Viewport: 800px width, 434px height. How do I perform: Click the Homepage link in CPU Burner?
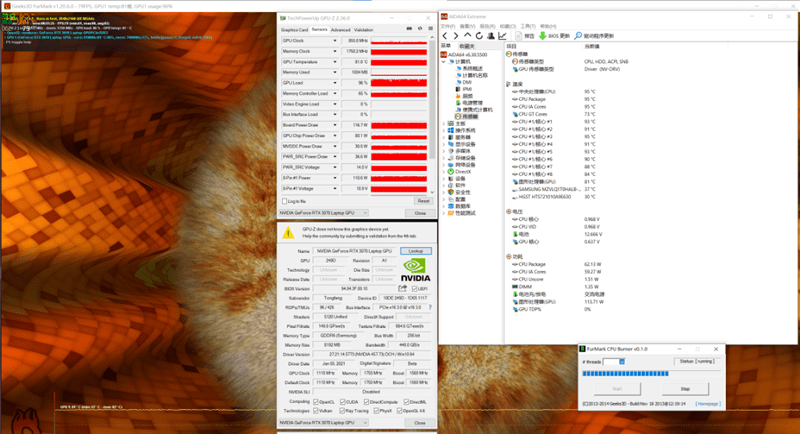tap(708, 404)
